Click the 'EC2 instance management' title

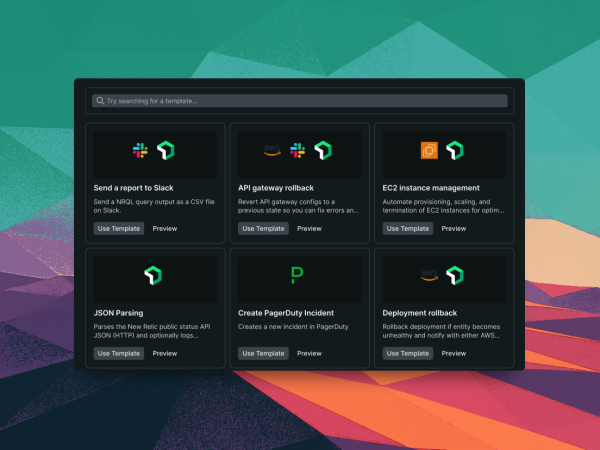[x=431, y=188]
